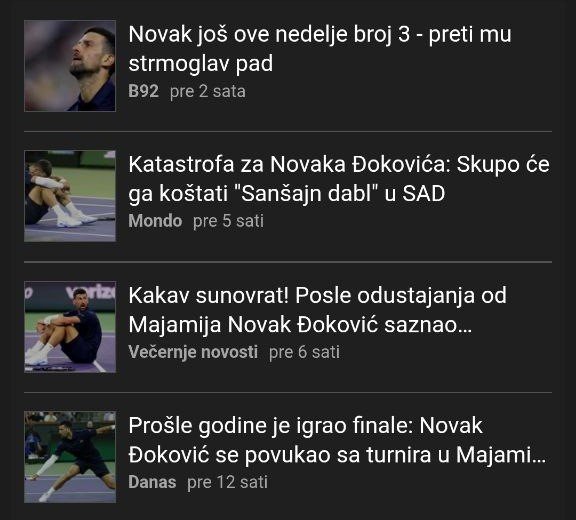
Task: Click the text 'strmoglav pad'
Action: pyautogui.click(x=201, y=64)
